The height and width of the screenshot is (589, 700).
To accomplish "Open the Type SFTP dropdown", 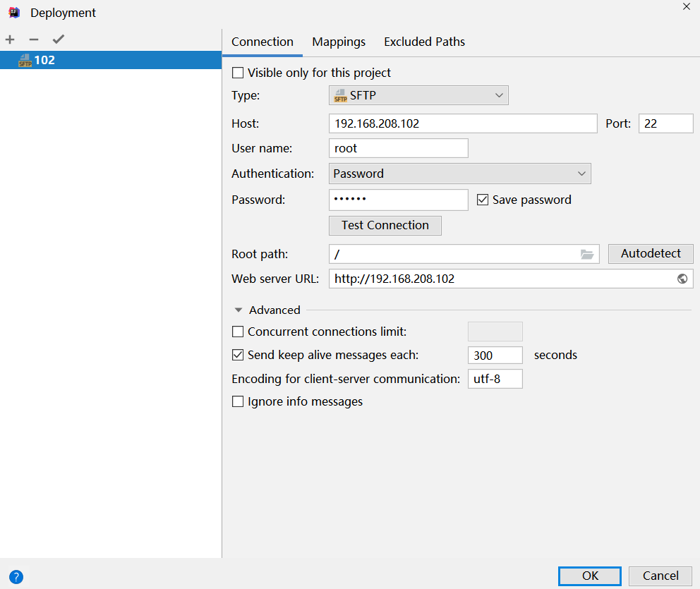I will point(418,95).
